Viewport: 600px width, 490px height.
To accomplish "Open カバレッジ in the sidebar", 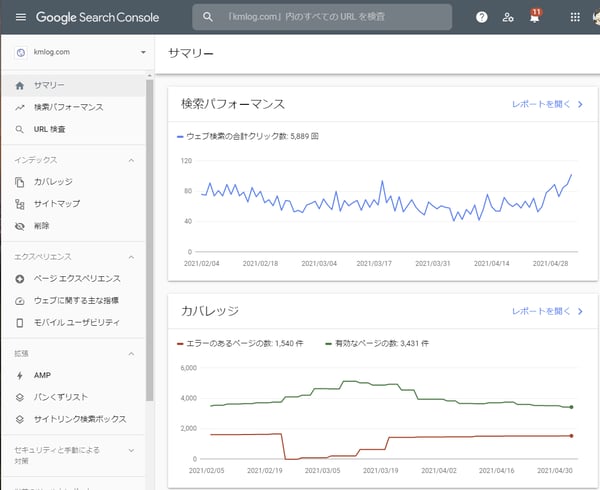I will [x=73, y=182].
